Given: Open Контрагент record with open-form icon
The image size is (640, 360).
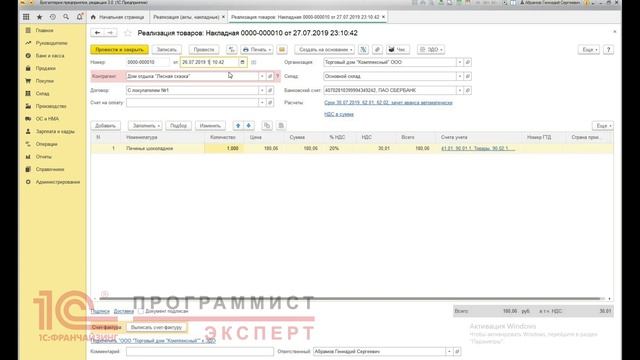Looking at the screenshot, I should click(270, 76).
